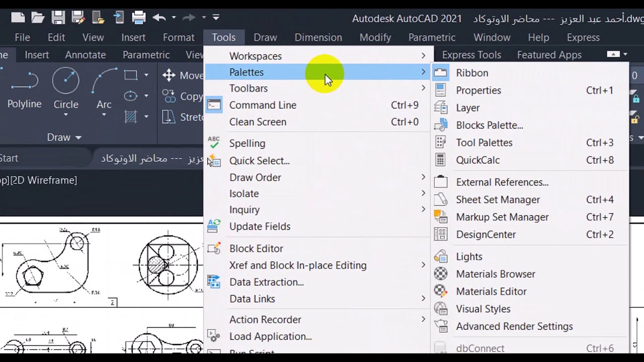This screenshot has height=362, width=644.
Task: Open DesignCenter palette
Action: [530, 234]
